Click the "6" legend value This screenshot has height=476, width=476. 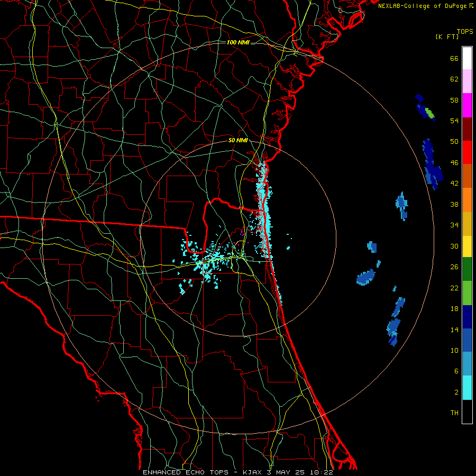coord(456,371)
